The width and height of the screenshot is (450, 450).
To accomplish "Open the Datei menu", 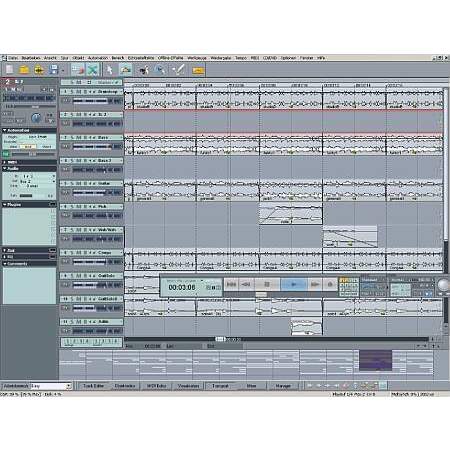I will click(x=13, y=58).
